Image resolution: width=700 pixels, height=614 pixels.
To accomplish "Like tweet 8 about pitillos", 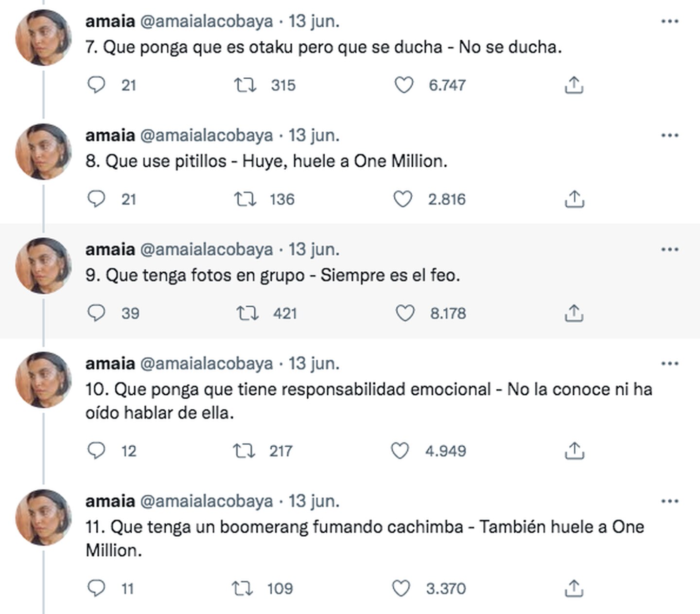I will tap(402, 199).
